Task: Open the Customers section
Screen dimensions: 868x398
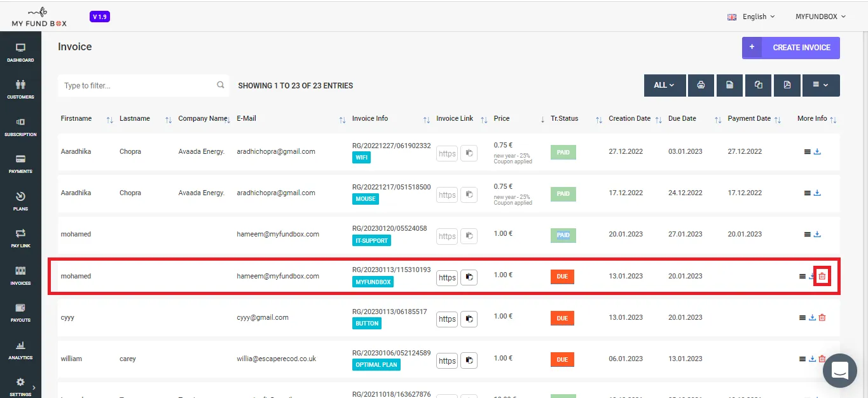Action: pos(20,90)
